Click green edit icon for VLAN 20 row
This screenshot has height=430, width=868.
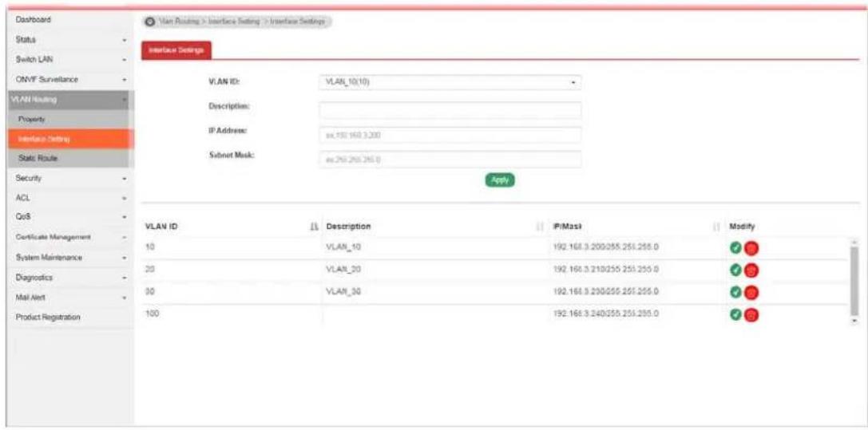735,270
